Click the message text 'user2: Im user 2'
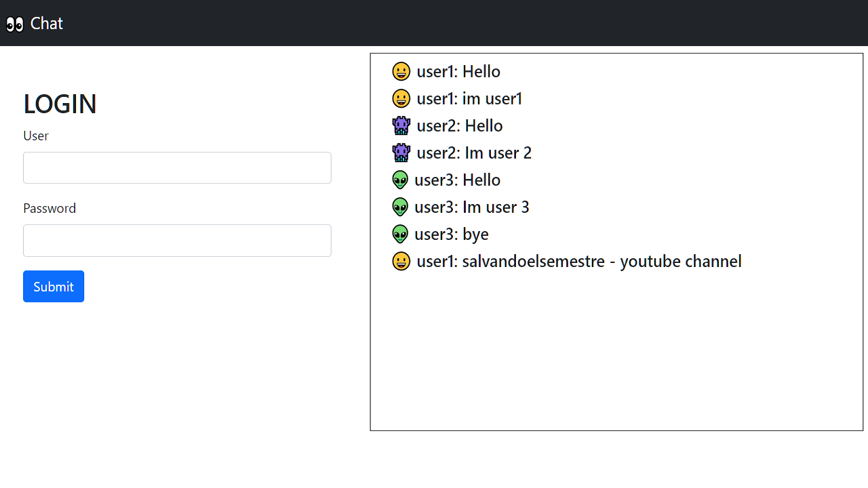The height and width of the screenshot is (488, 868). coord(474,152)
